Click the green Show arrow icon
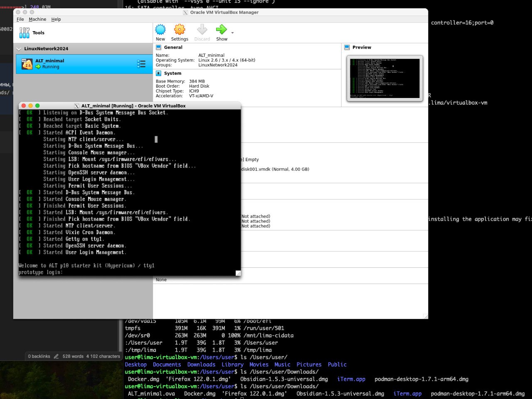 tap(222, 29)
